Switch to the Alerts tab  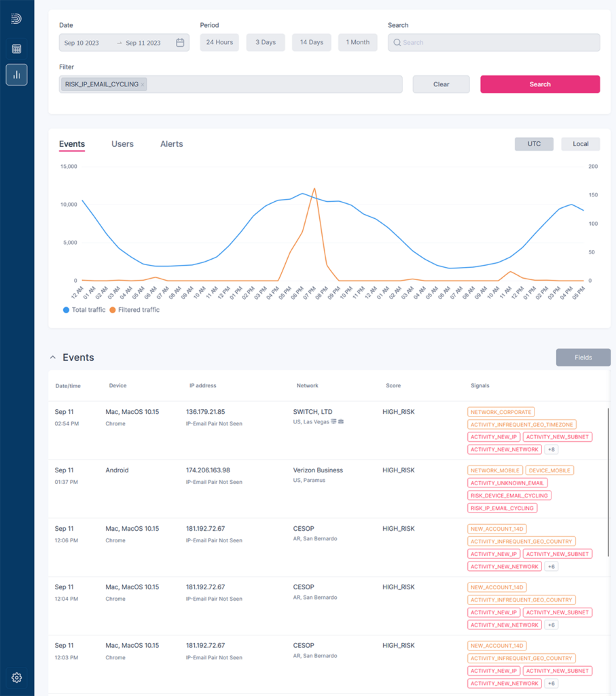(x=171, y=144)
